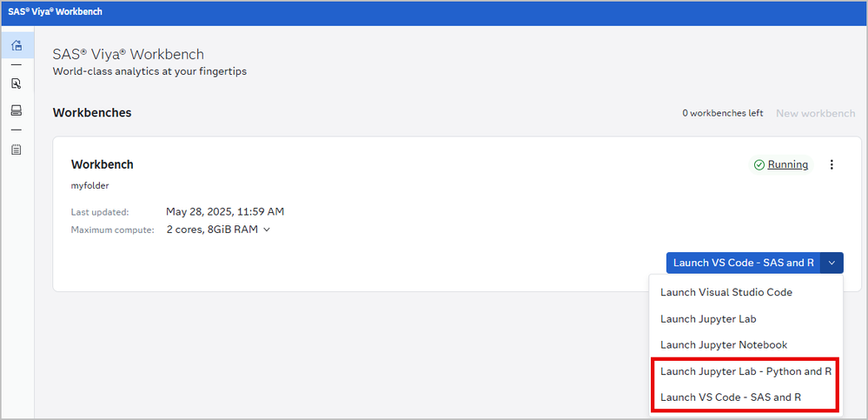Screen dimensions: 868x420
Task: Click the blue Launch VS Code - SAS and R button
Action: click(743, 263)
